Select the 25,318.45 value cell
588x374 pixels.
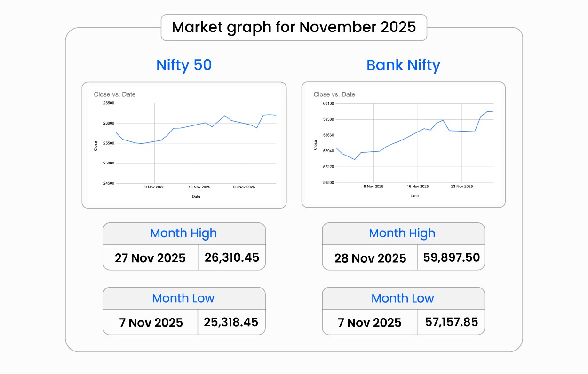pos(231,322)
